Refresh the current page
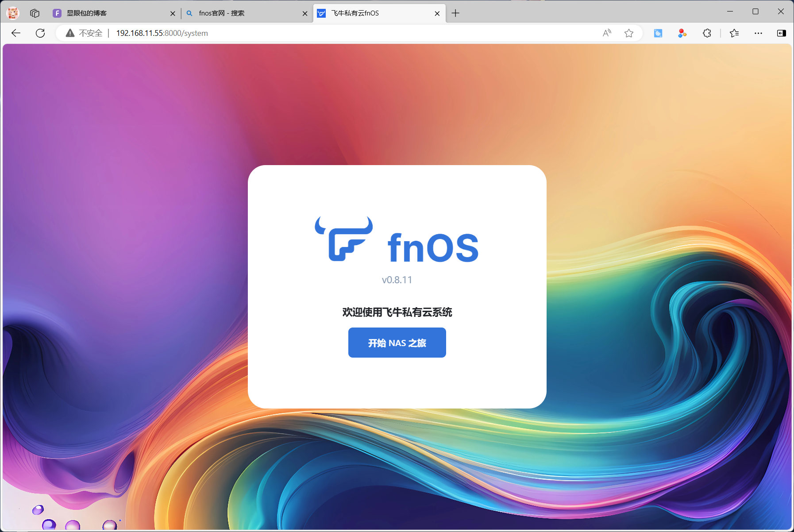This screenshot has height=532, width=794. tap(40, 33)
